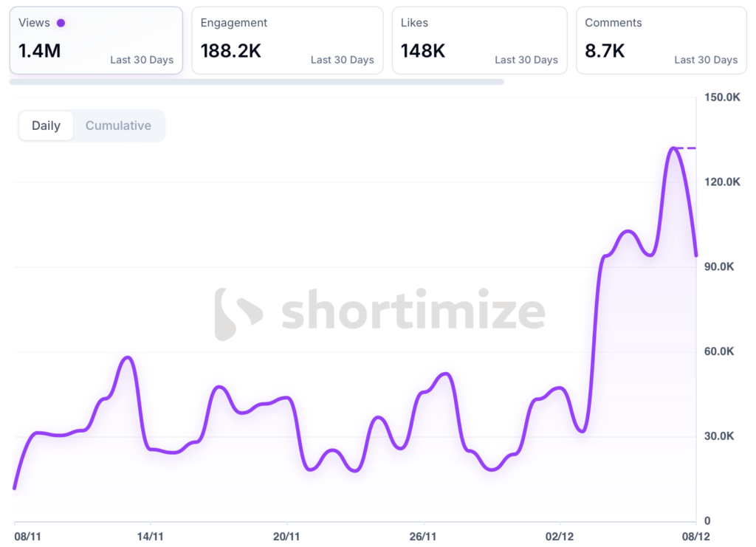The image size is (756, 547).
Task: Click "Last 30 Days" in Engagement card
Action: click(x=342, y=60)
